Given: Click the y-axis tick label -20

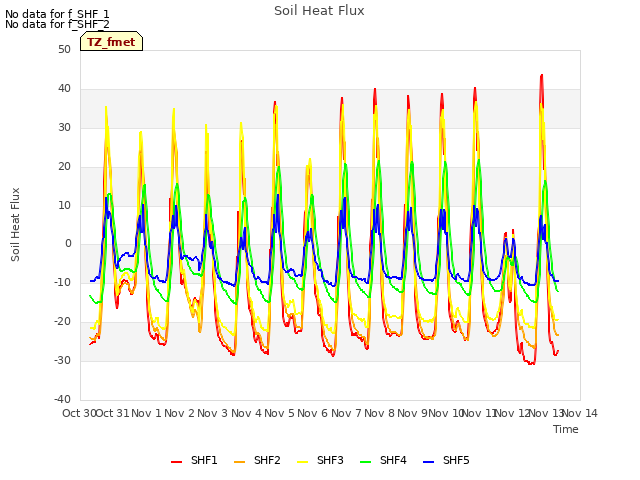Looking at the screenshot, I should point(62,322).
